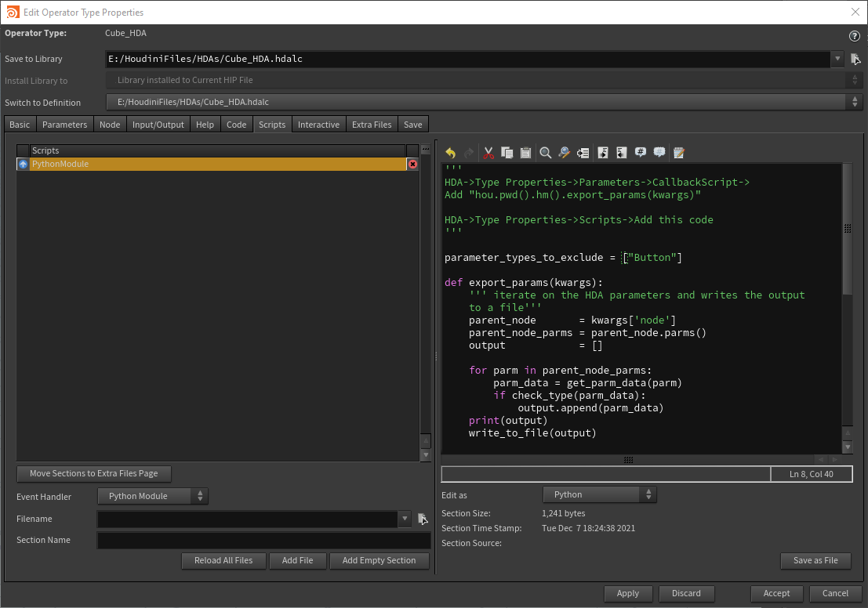The width and height of the screenshot is (868, 608).
Task: Comment selected lines with the hash bubble icon
Action: 641,152
